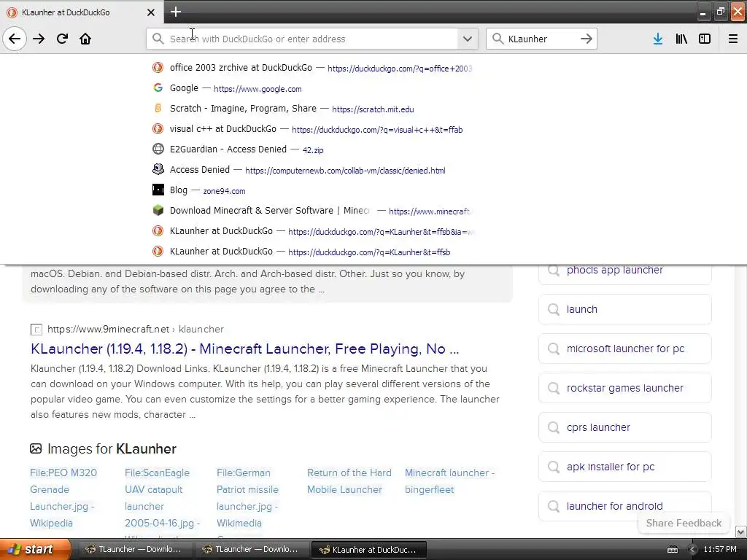Image resolution: width=747 pixels, height=560 pixels.
Task: Open Return of the Hard Mobile Launcher link
Action: pyautogui.click(x=349, y=481)
